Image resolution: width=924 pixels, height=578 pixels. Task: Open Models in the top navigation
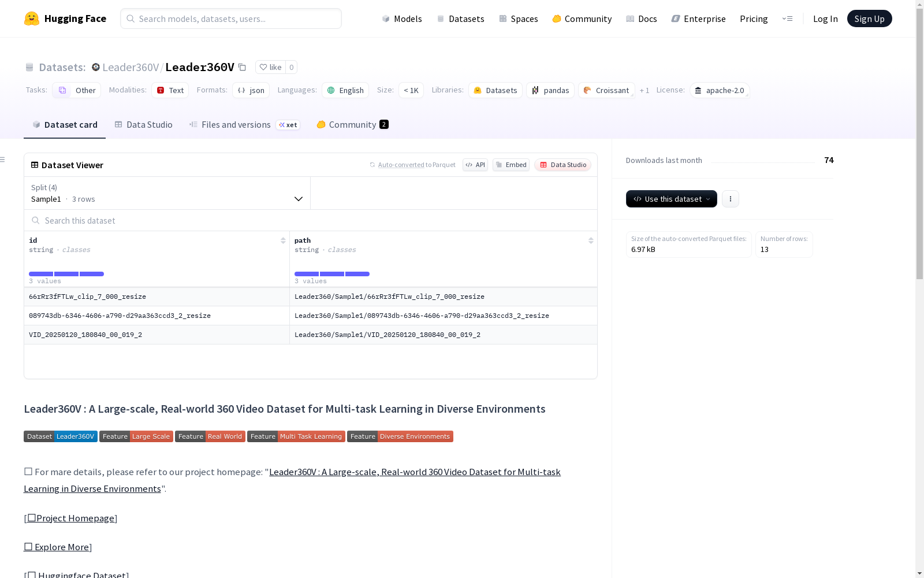tap(402, 18)
